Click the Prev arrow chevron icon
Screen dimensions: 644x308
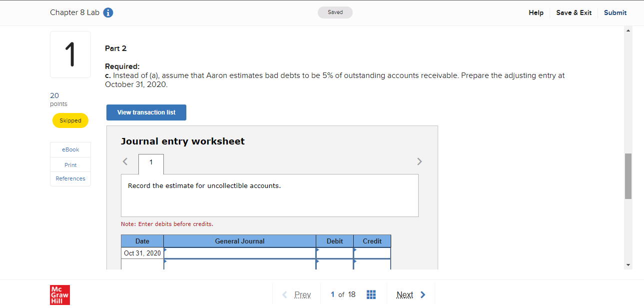click(x=284, y=294)
